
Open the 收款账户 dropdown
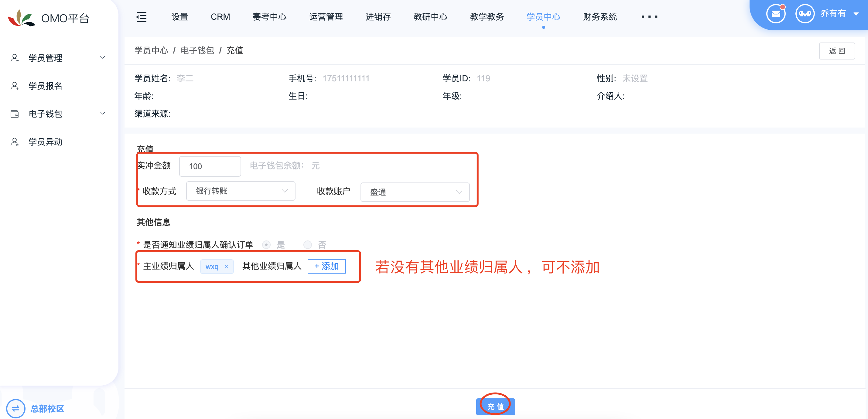click(x=415, y=192)
